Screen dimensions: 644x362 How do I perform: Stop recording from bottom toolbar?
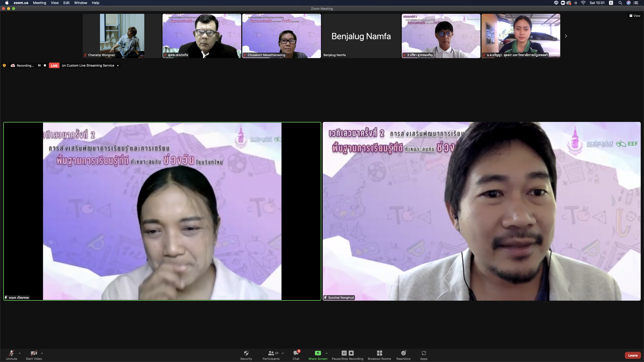[351, 353]
